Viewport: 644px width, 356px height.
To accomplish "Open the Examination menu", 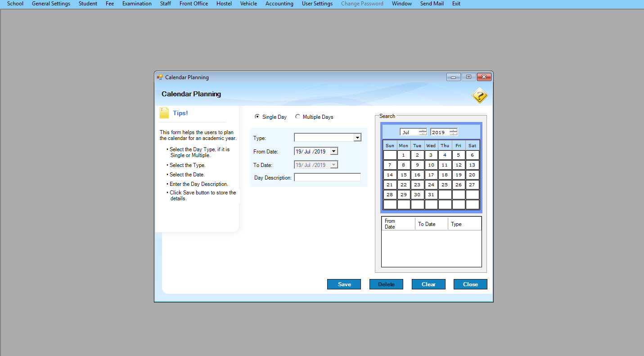I will [x=137, y=4].
